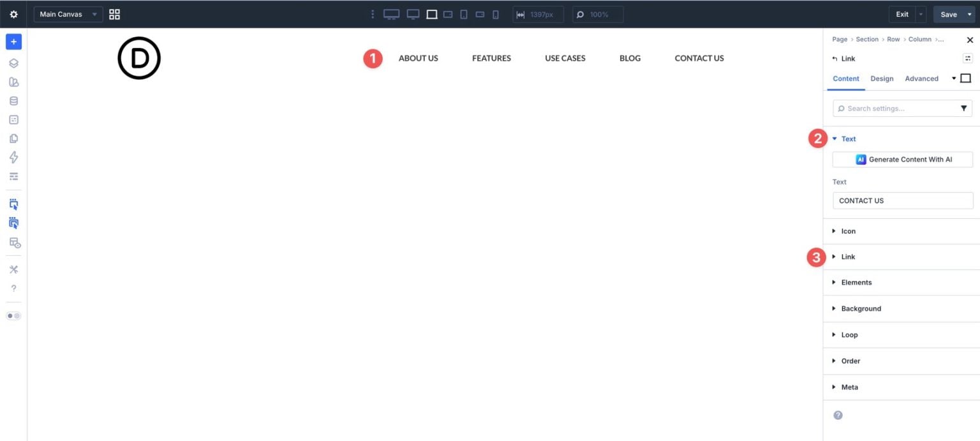Image resolution: width=980 pixels, height=441 pixels.
Task: Click Column in the breadcrumb
Action: (x=919, y=40)
